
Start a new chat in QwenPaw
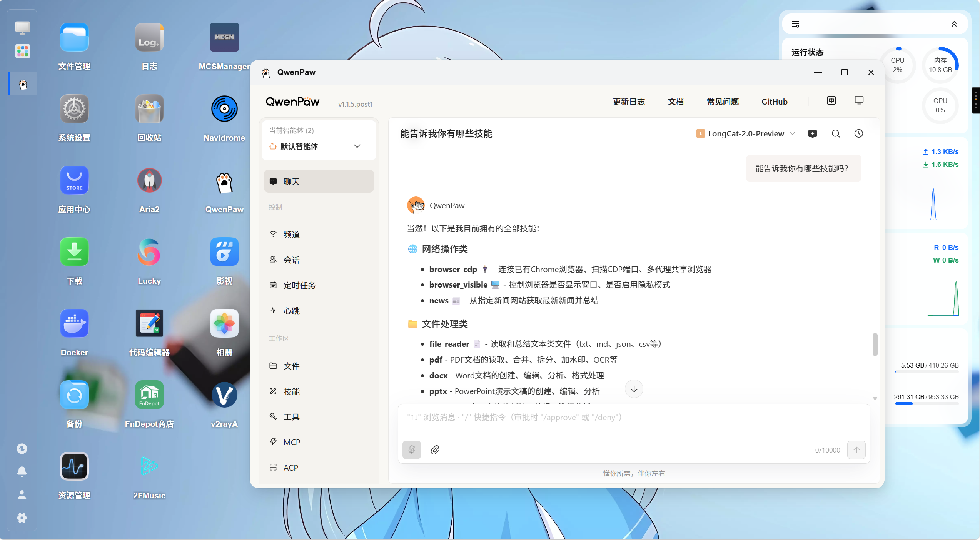click(813, 134)
